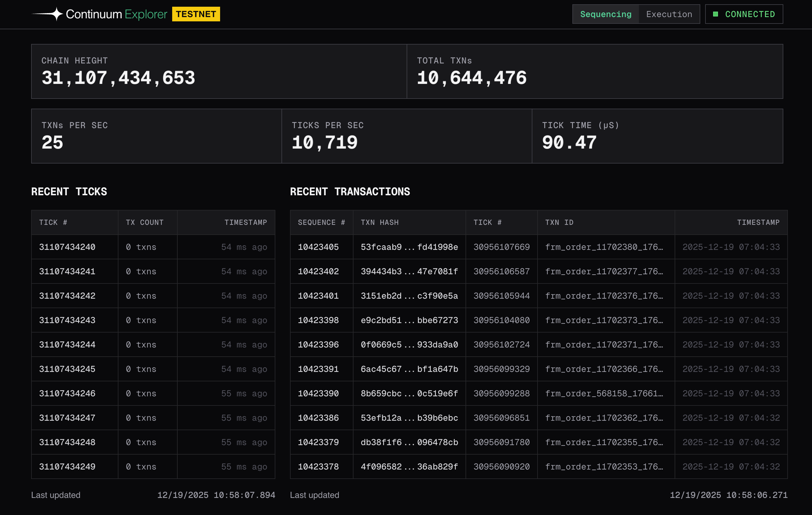812x515 pixels.
Task: Open tick 31107434240 row
Action: 67,247
